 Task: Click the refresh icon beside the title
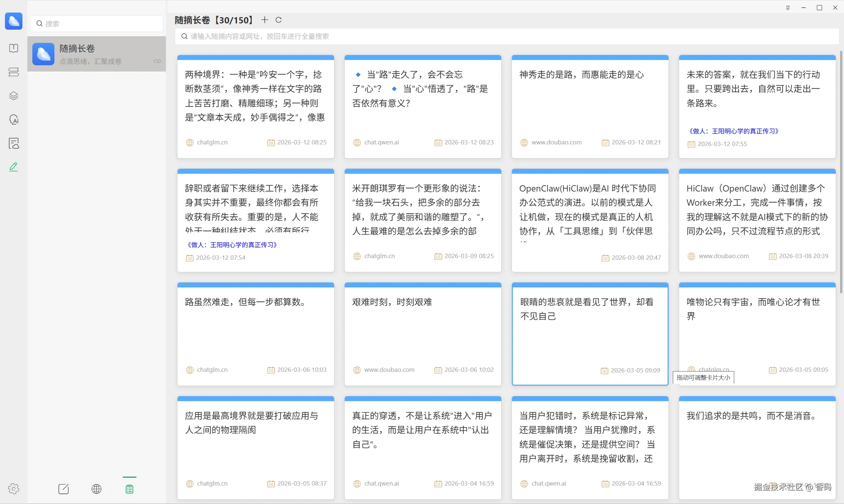(x=279, y=20)
